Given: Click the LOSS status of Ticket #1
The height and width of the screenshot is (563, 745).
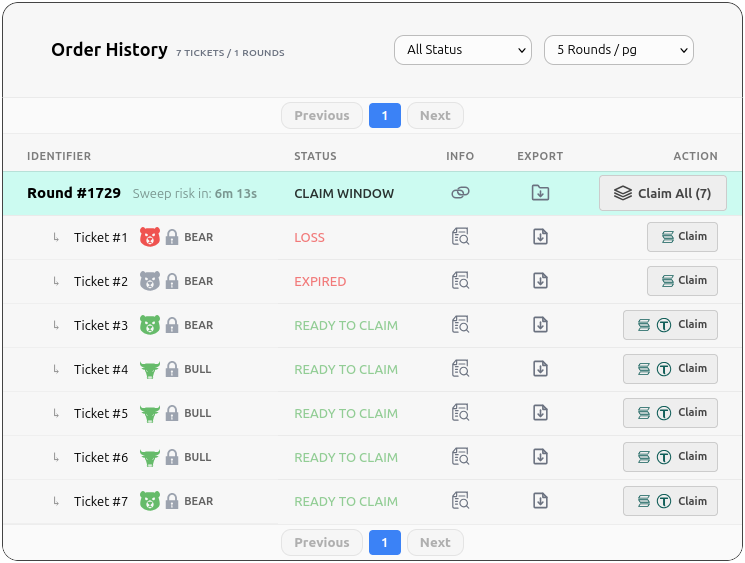Looking at the screenshot, I should tap(309, 238).
